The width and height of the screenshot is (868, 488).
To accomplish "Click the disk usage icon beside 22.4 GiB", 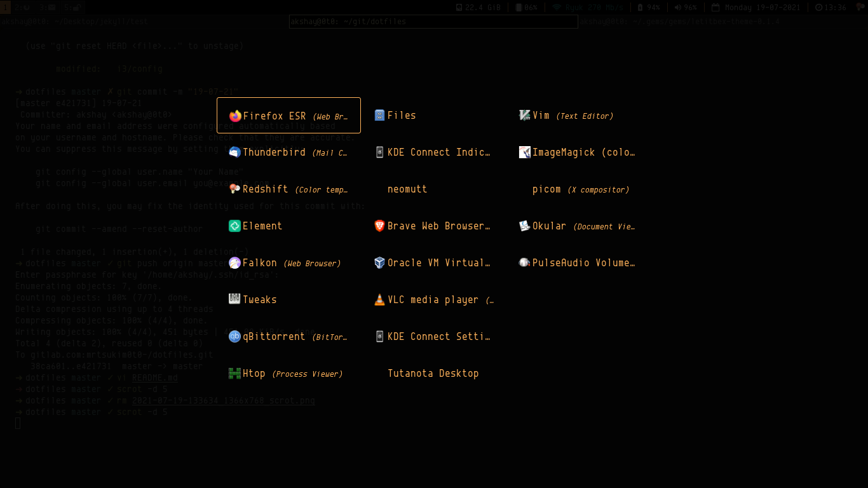I will point(459,8).
